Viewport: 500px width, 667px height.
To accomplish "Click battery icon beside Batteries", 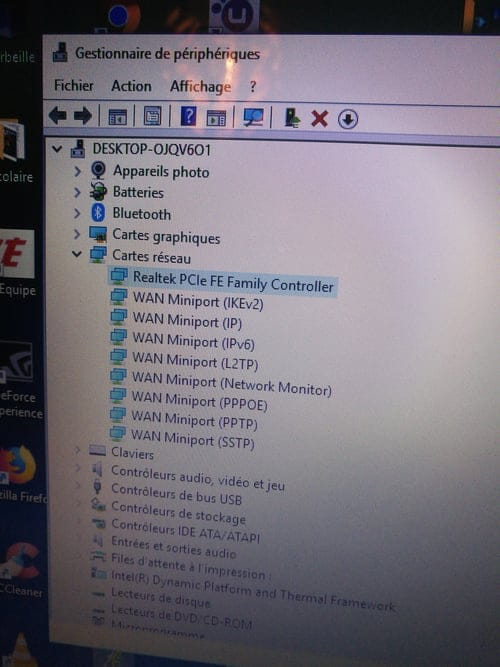I will tap(98, 191).
